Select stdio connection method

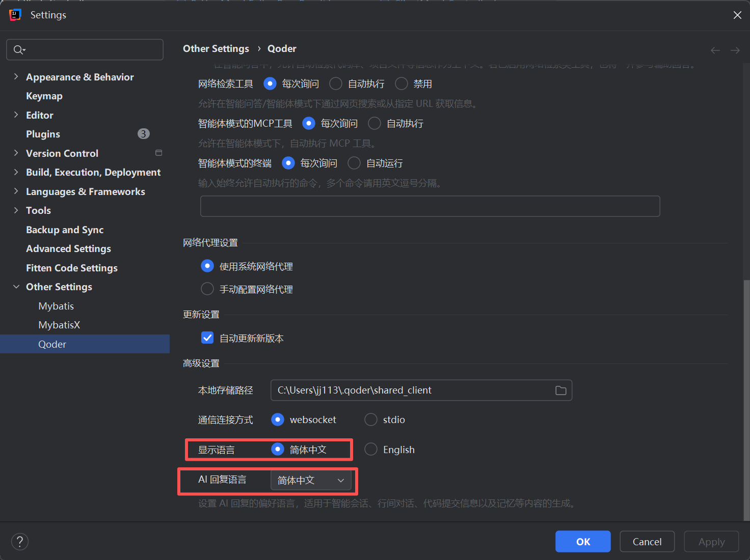pos(371,419)
